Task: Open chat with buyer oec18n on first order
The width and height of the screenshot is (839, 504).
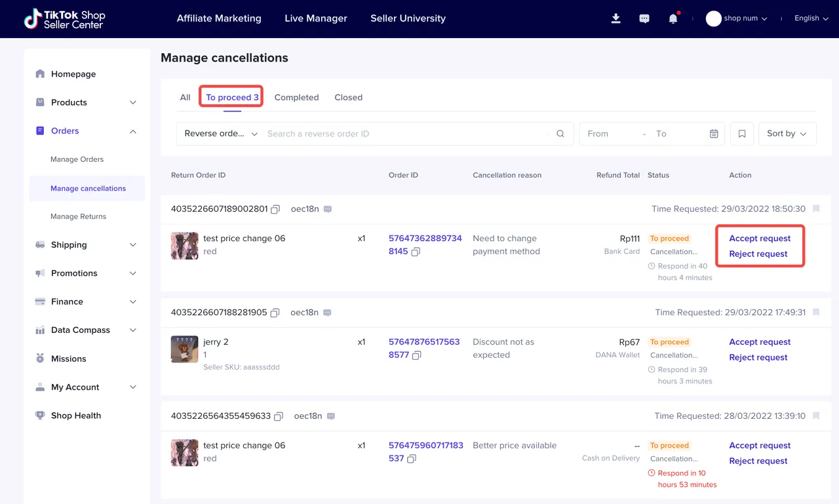Action: tap(328, 209)
